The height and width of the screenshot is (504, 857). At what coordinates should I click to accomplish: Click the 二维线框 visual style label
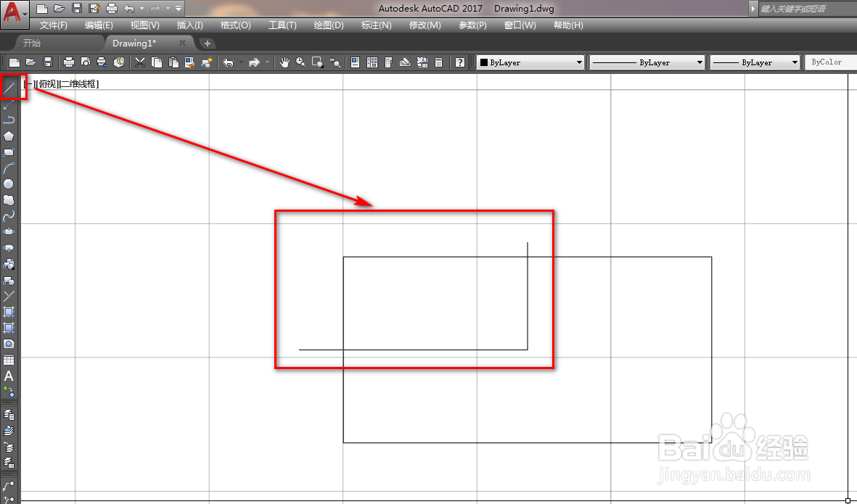coord(80,84)
